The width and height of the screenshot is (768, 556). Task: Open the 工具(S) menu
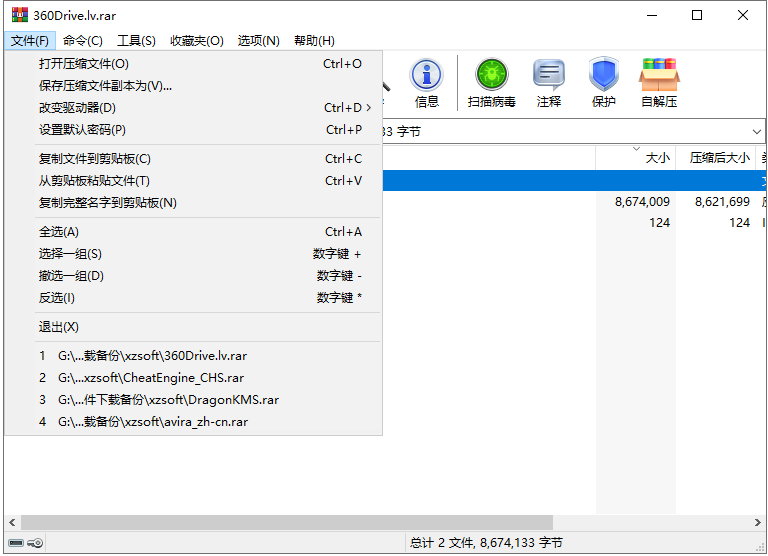136,41
